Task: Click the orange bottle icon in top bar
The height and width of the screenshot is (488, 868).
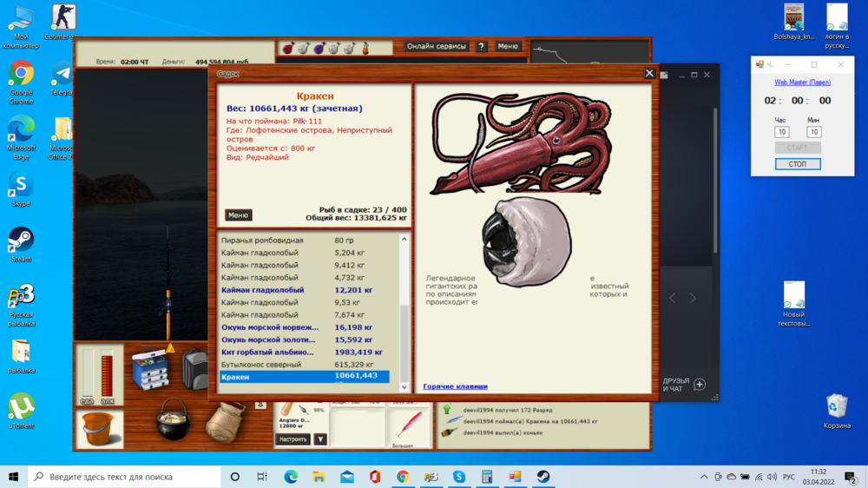Action: [366, 48]
